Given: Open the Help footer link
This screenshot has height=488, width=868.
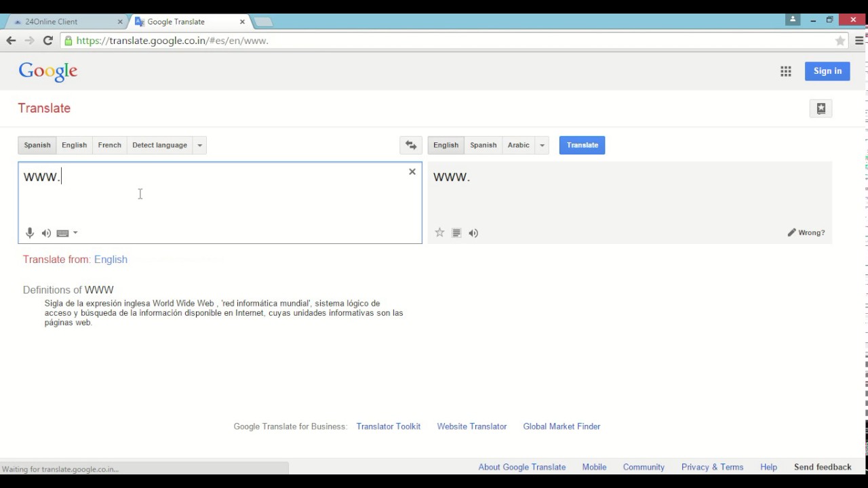Looking at the screenshot, I should point(768,467).
